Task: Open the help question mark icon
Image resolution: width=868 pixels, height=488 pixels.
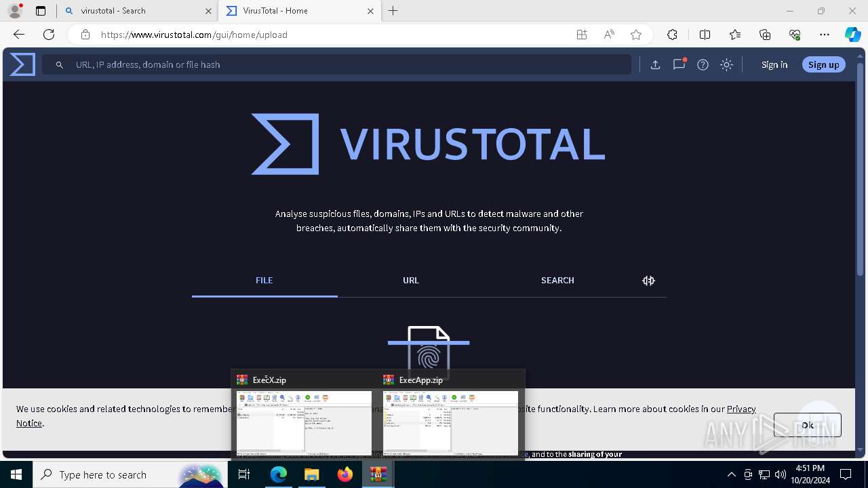Action: [x=703, y=64]
